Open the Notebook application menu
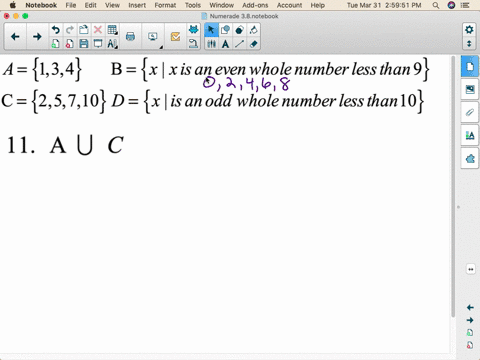480x360 pixels. [x=41, y=5]
